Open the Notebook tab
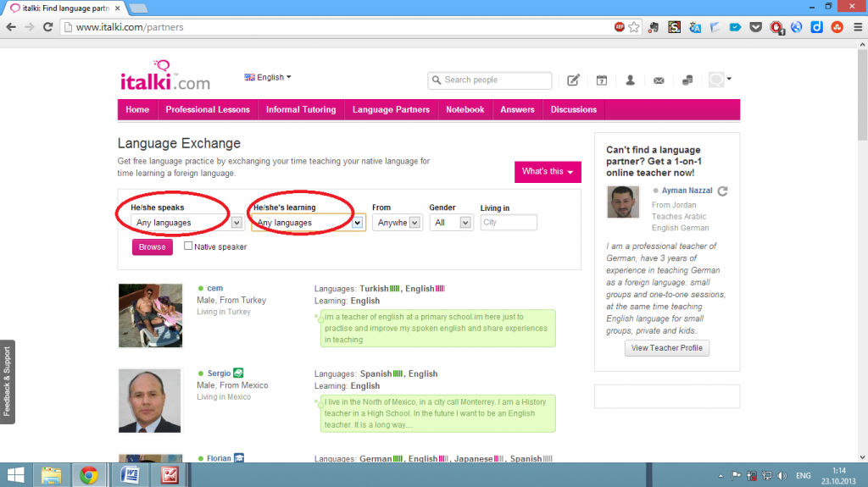Screen dimensions: 868x487 tap(465, 109)
